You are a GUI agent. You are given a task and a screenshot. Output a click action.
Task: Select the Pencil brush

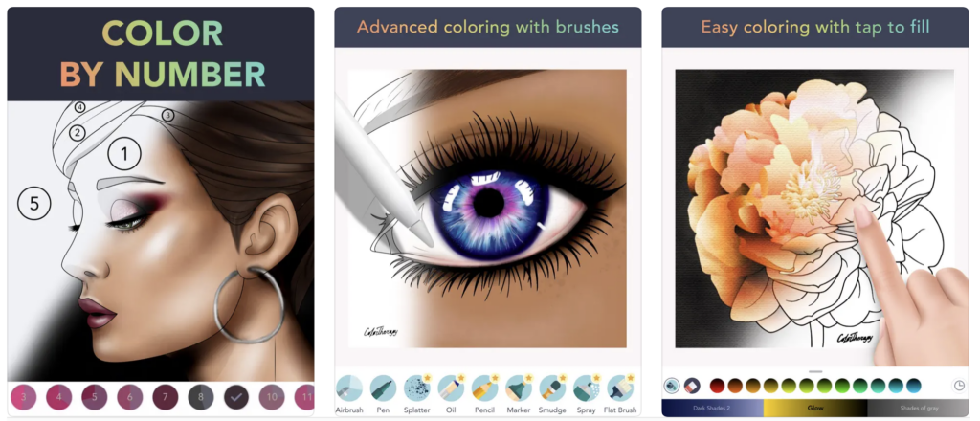point(484,388)
